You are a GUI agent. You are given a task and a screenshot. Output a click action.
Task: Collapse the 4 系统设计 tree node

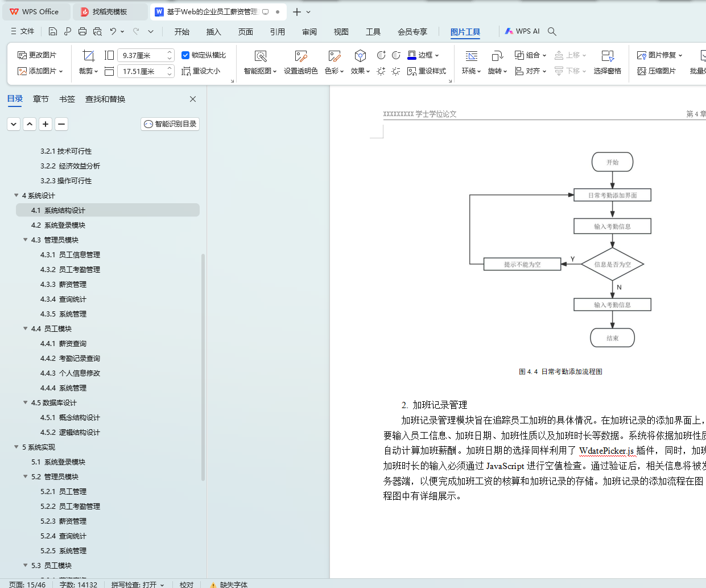[16, 195]
